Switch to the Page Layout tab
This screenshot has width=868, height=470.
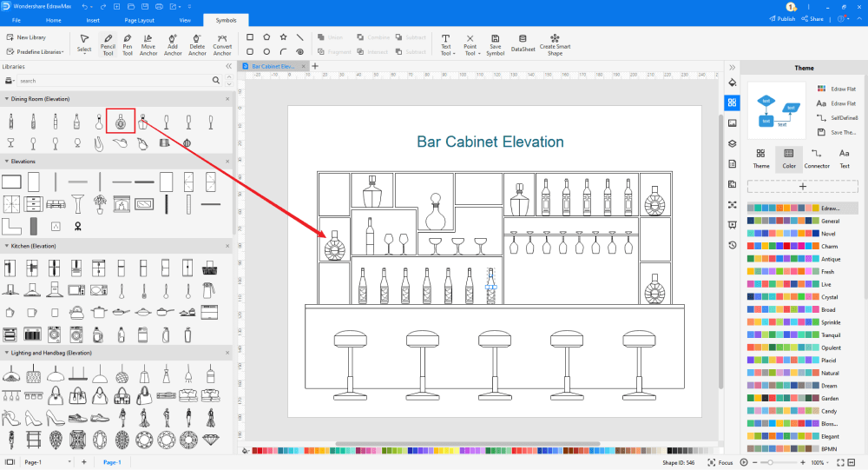(140, 20)
